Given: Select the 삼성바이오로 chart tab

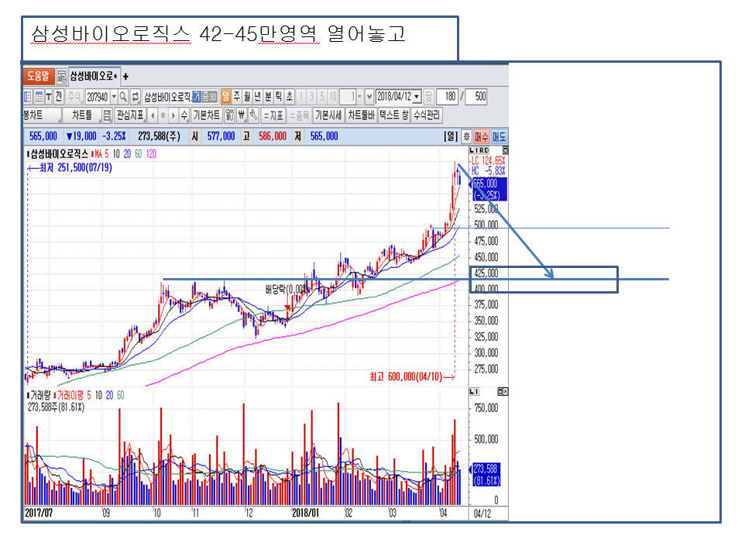Looking at the screenshot, I should [x=93, y=77].
